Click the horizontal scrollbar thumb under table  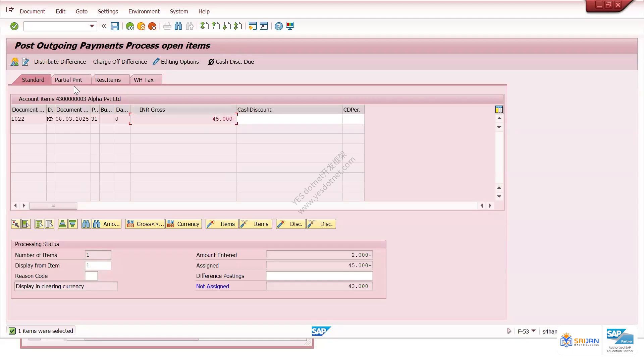coord(53,206)
